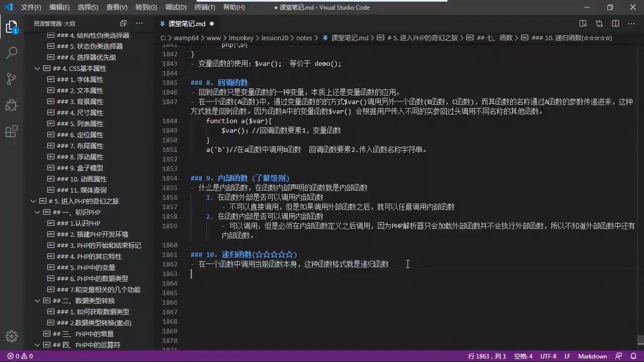Open preview to the side

pyautogui.click(x=583, y=24)
